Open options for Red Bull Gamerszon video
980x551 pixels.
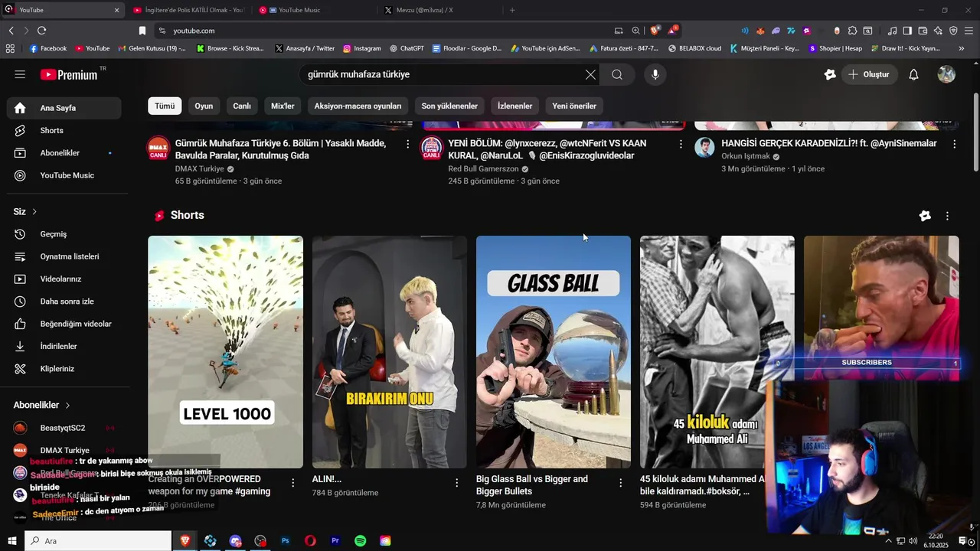681,144
